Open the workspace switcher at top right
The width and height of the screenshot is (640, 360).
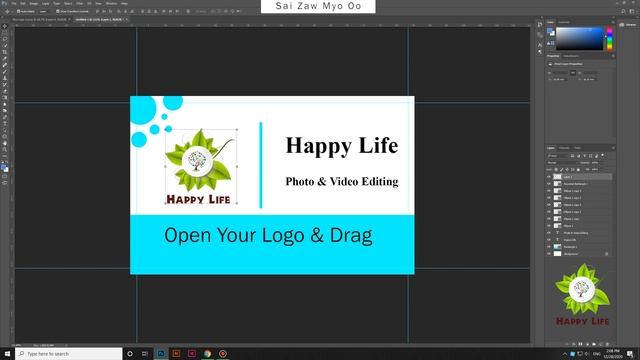(x=632, y=11)
